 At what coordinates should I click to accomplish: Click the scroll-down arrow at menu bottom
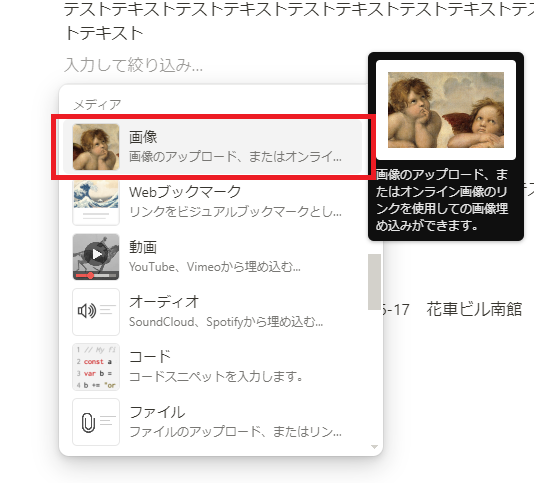(374, 447)
